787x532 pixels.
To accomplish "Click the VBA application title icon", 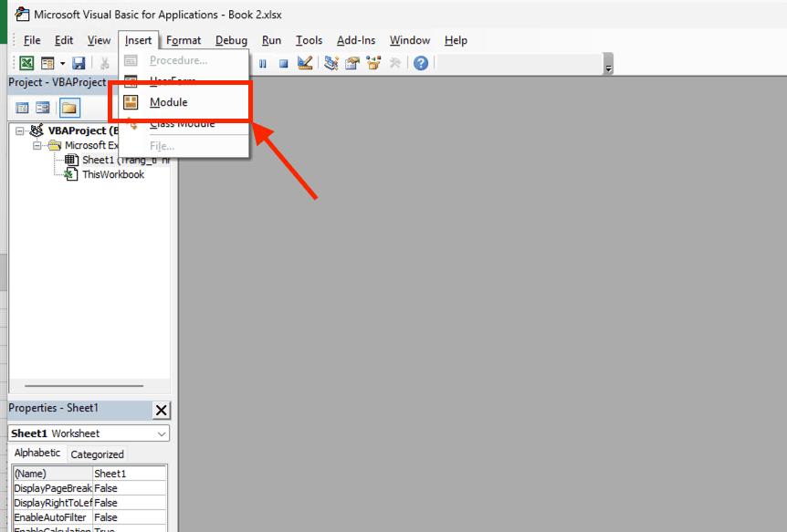I will (22, 15).
